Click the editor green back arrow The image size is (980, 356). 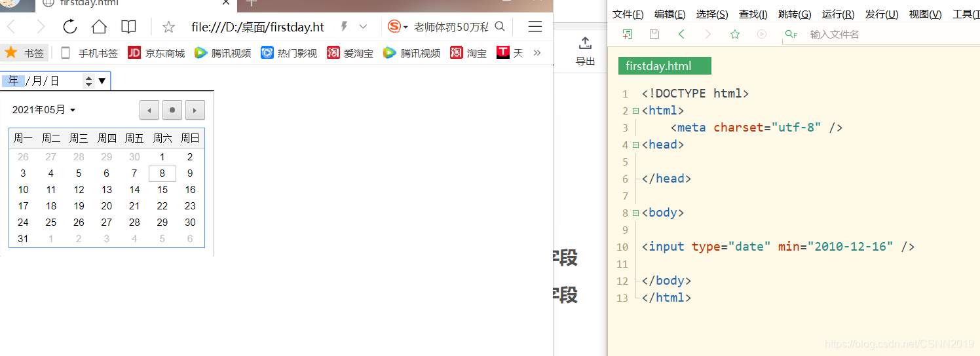point(681,34)
